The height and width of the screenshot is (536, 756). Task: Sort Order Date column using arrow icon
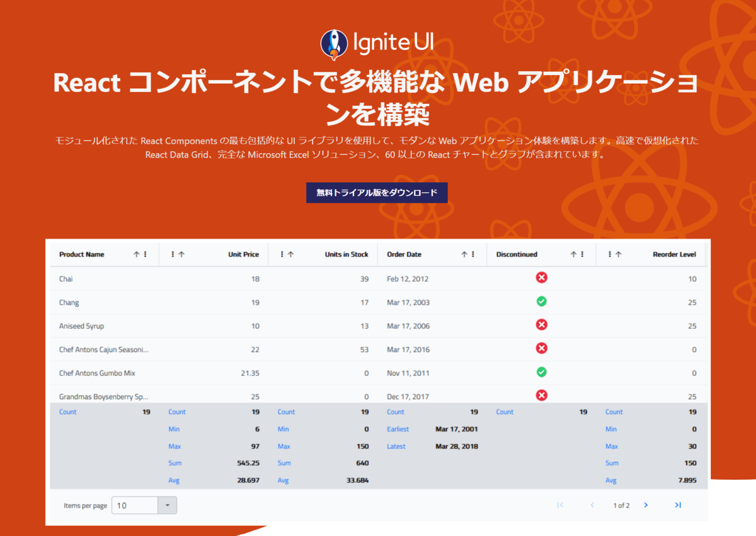click(x=464, y=254)
